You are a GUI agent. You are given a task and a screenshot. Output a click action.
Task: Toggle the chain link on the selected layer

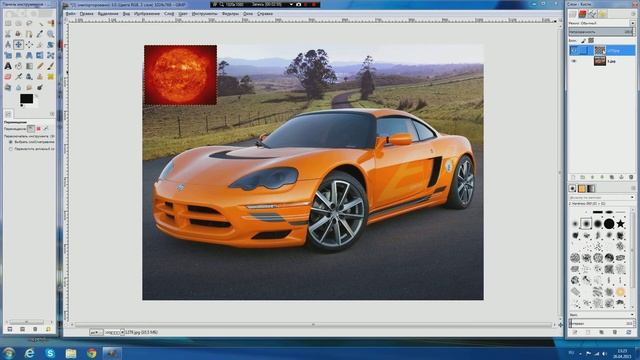pyautogui.click(x=584, y=50)
